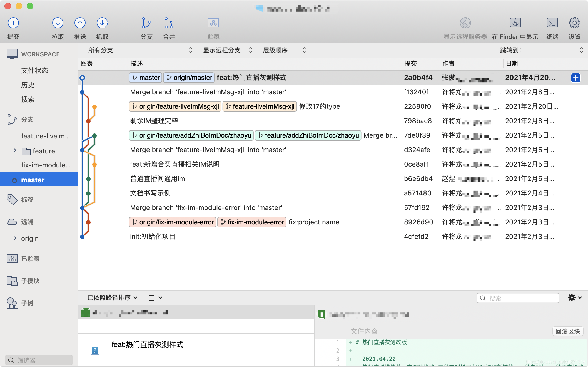Click the blue plus on the master commit row
Viewport: 588px width, 367px height.
(x=575, y=78)
